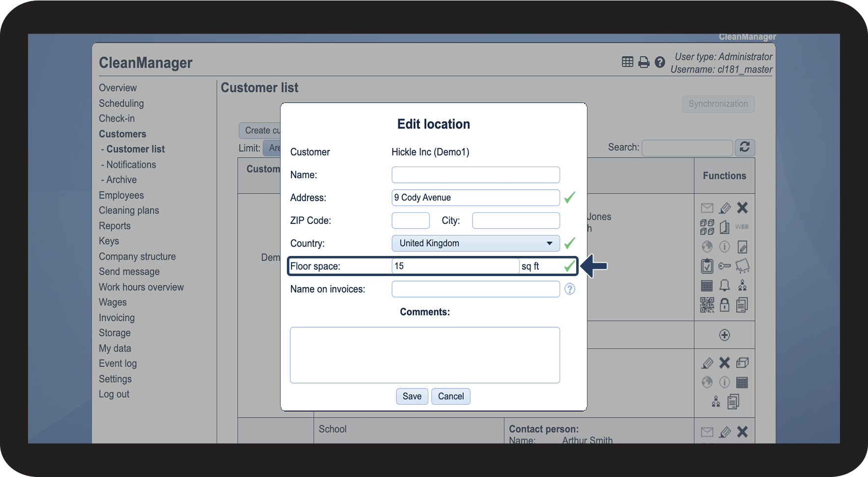Click envelope icon above the four-cubes icon
This screenshot has height=477, width=868.
point(707,208)
